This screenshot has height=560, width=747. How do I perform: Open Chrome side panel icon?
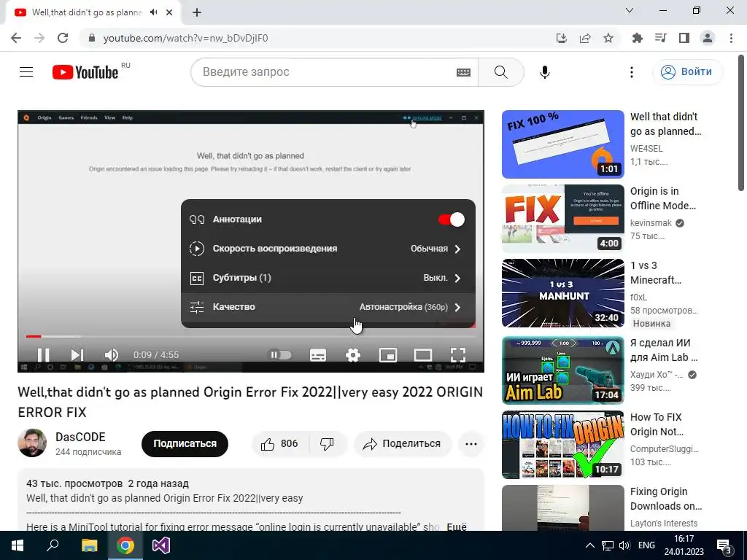coord(684,38)
